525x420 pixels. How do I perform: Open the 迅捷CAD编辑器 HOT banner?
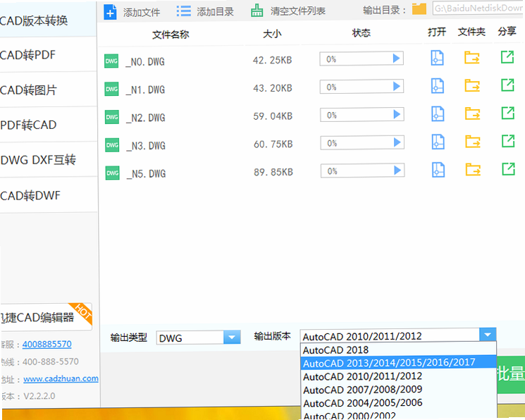[47, 317]
